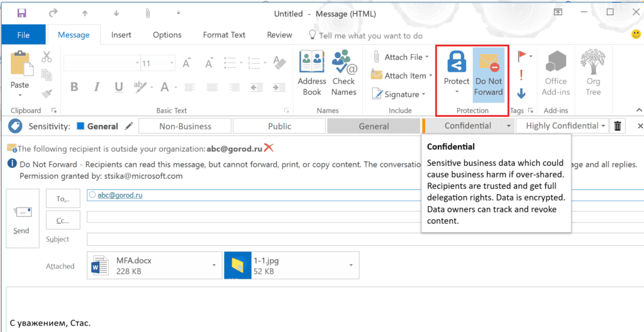Click the font color A icon
This screenshot has height=332, width=644.
pyautogui.click(x=165, y=87)
